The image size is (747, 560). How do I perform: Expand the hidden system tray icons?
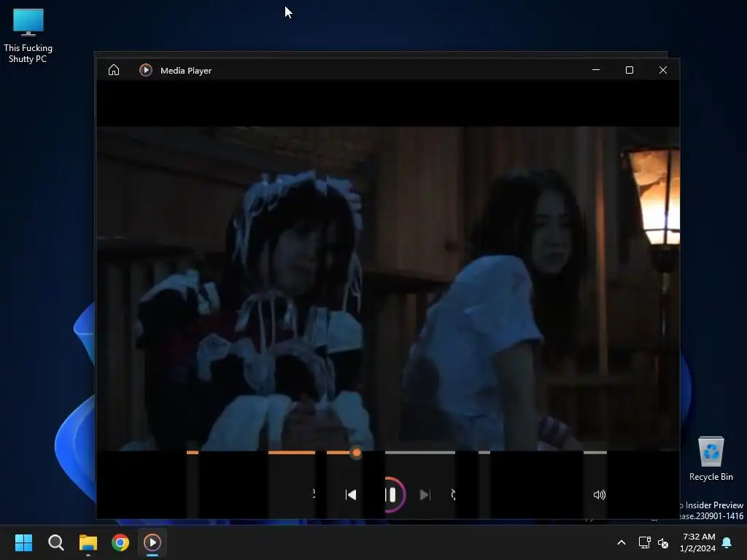tap(622, 542)
